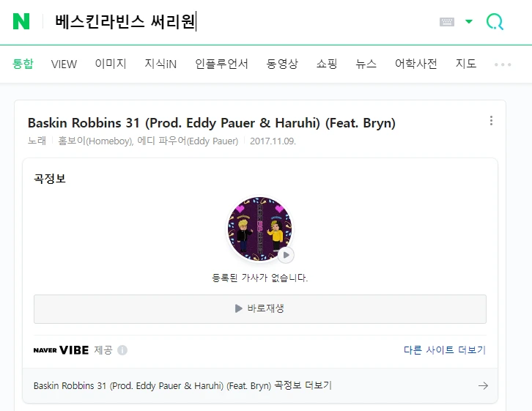
Task: Click the green magnifier search icon
Action: point(495,22)
